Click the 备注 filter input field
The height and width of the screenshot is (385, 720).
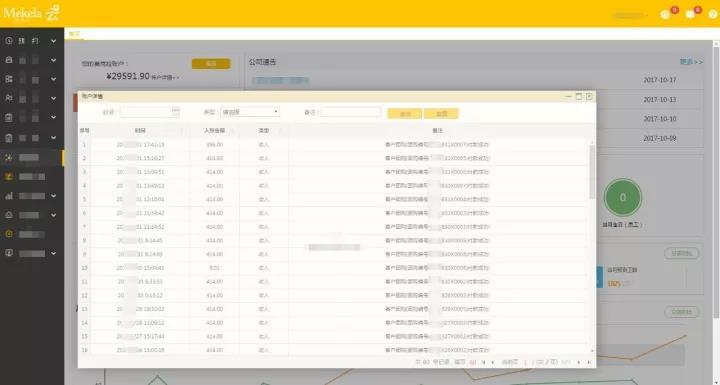pyautogui.click(x=350, y=112)
